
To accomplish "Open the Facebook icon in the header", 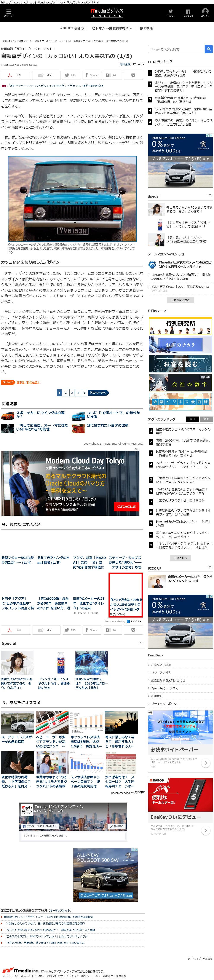I will pos(188,13).
